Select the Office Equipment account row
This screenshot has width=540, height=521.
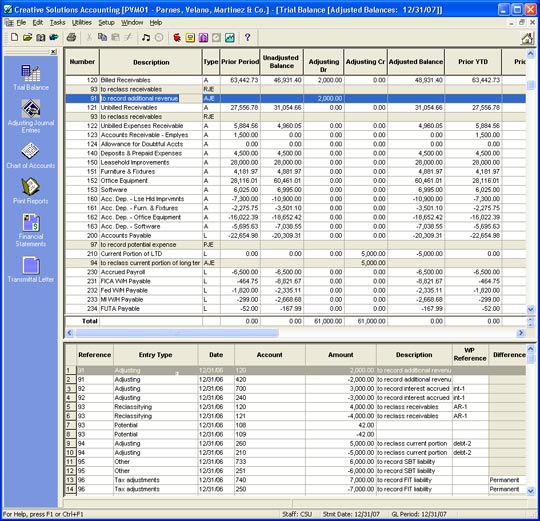click(295, 181)
